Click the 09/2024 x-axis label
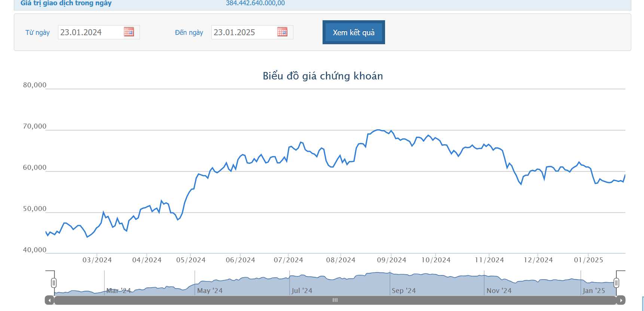This screenshot has height=311, width=644. click(x=391, y=260)
